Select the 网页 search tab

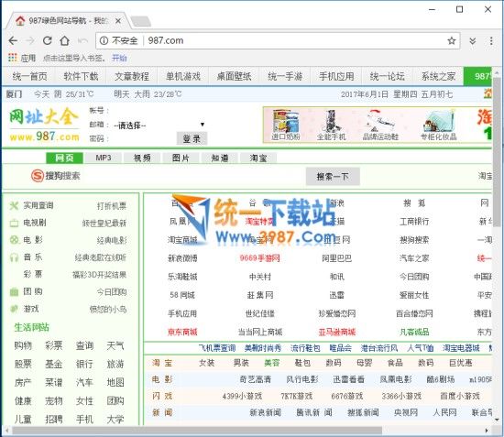64,158
